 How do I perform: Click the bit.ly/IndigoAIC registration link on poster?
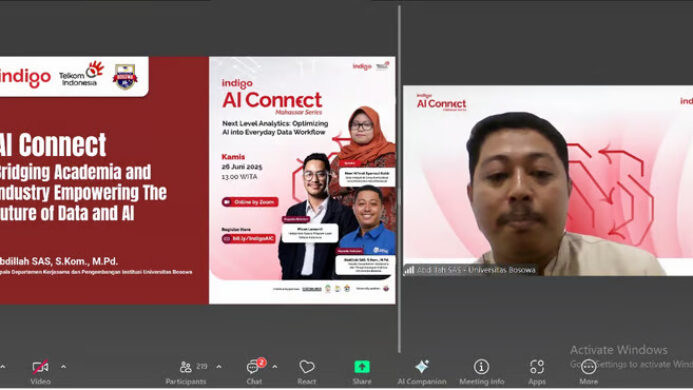tap(249, 239)
